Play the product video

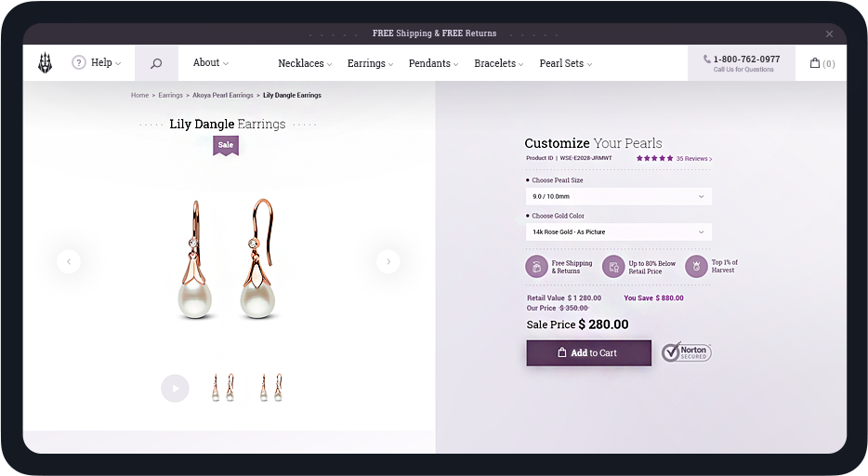(175, 388)
